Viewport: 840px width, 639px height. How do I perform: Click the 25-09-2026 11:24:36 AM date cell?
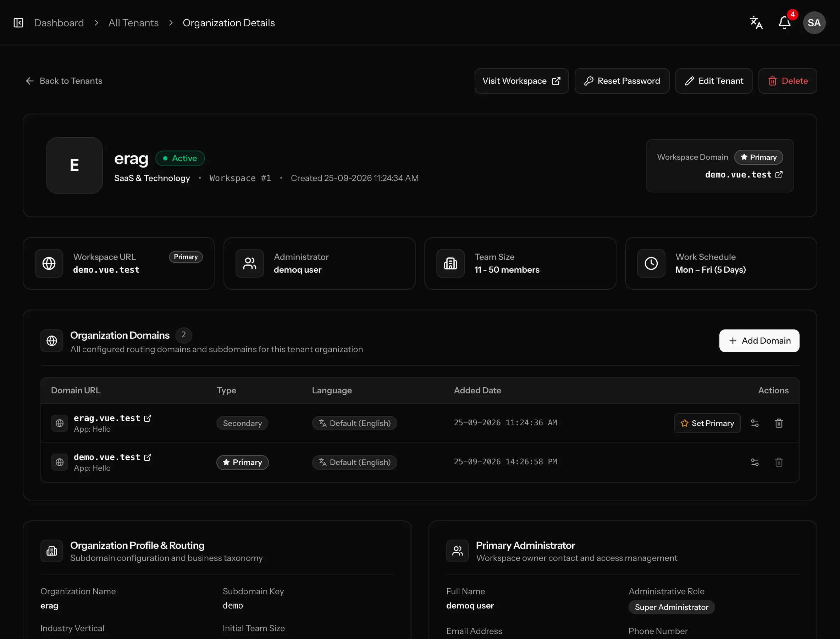[505, 422]
